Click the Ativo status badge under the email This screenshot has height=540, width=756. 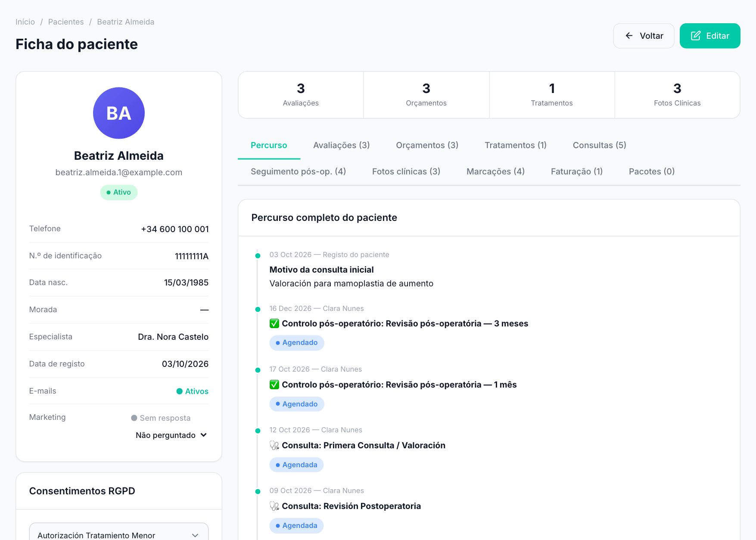(119, 192)
